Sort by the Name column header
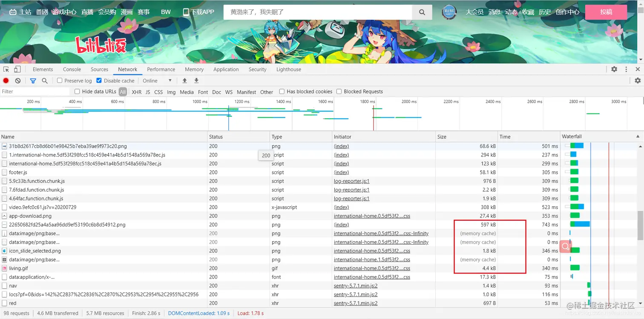The width and height of the screenshot is (644, 319). click(x=103, y=137)
